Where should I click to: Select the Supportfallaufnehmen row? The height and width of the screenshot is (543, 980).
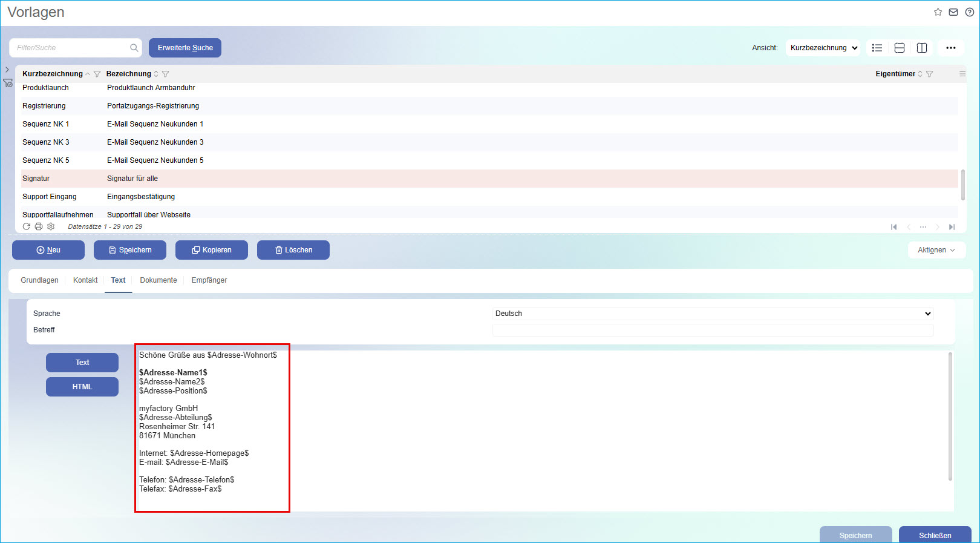(x=489, y=212)
